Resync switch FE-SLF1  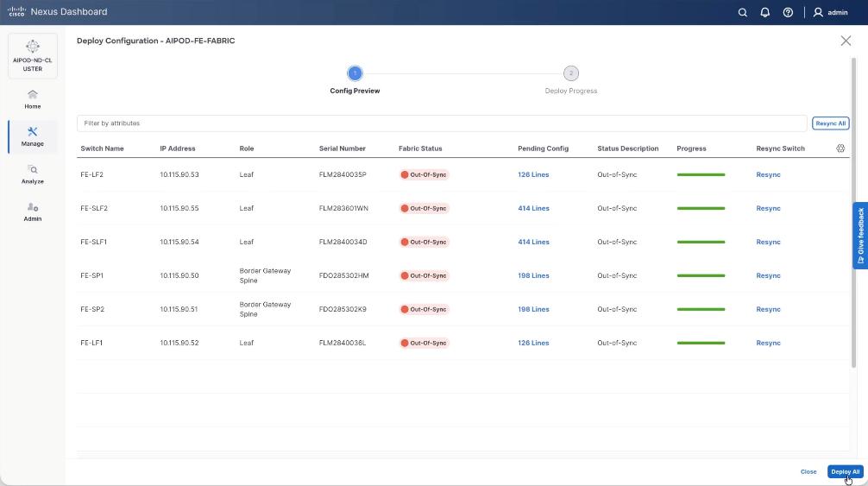(x=768, y=242)
